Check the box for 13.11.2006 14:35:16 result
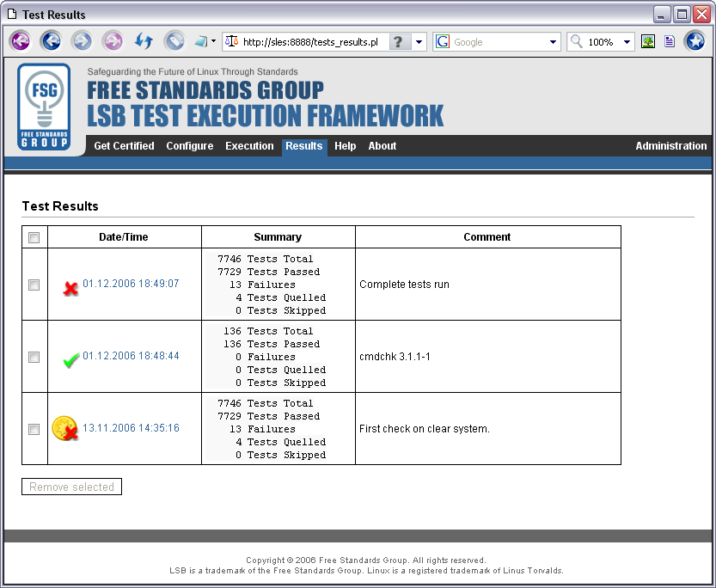716x588 pixels. point(34,429)
